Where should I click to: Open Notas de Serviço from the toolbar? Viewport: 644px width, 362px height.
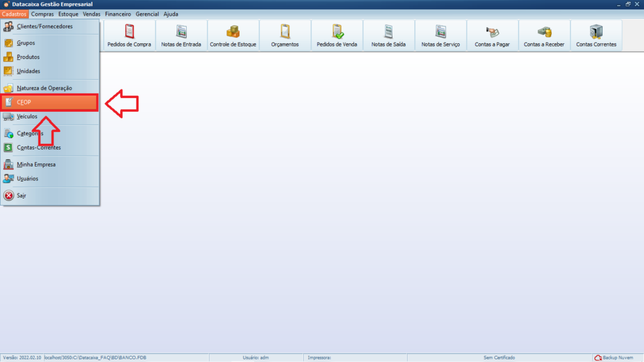(440, 36)
